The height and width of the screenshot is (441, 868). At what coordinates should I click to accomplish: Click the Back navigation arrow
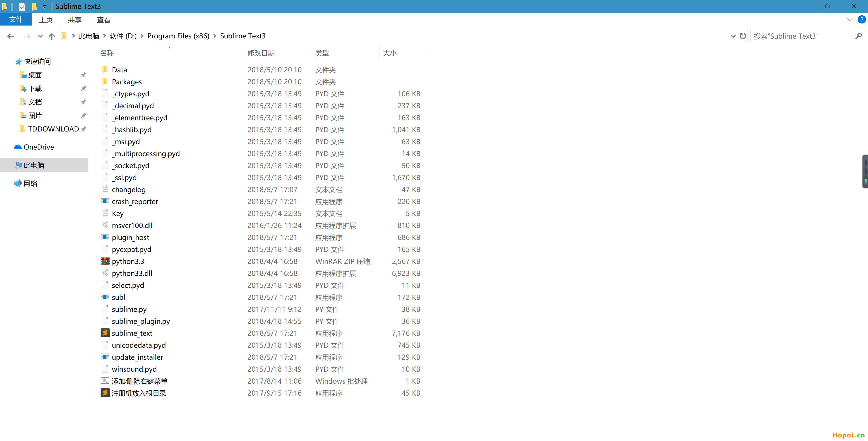tap(11, 36)
